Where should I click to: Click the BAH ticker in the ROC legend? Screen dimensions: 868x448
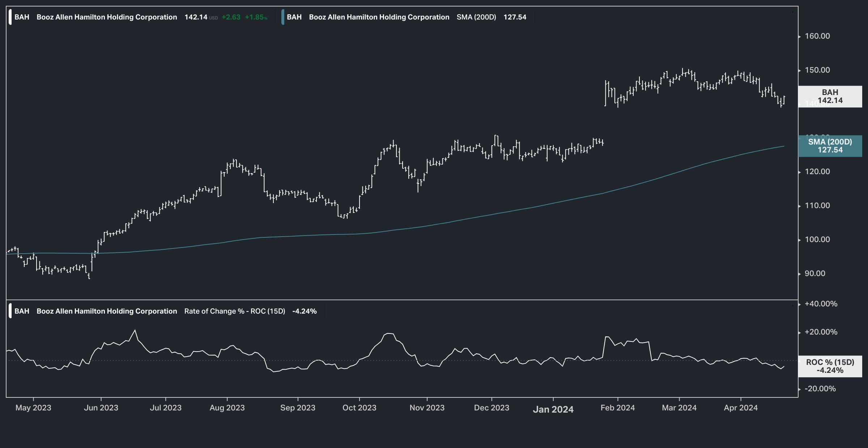tap(22, 311)
